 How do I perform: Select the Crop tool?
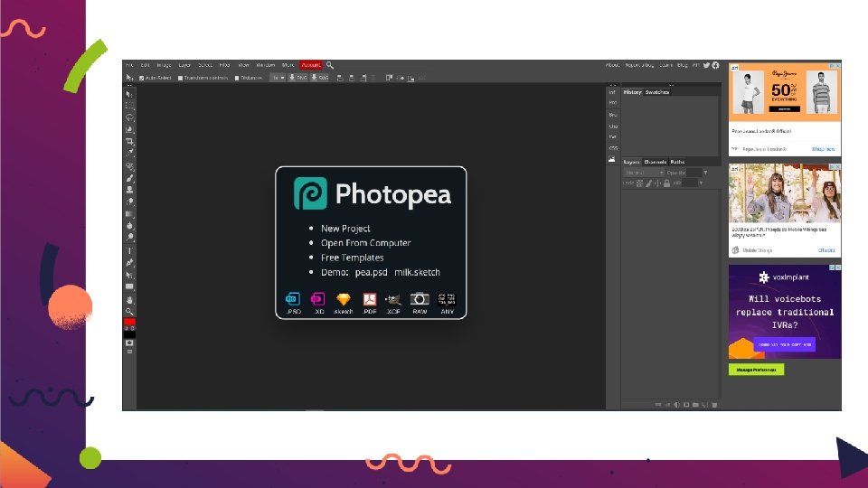point(129,142)
